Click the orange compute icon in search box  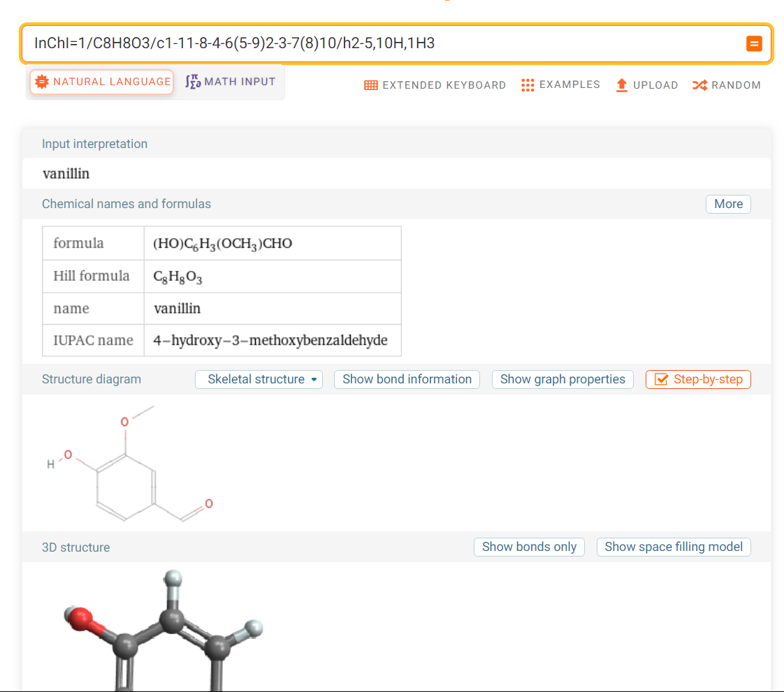(754, 44)
